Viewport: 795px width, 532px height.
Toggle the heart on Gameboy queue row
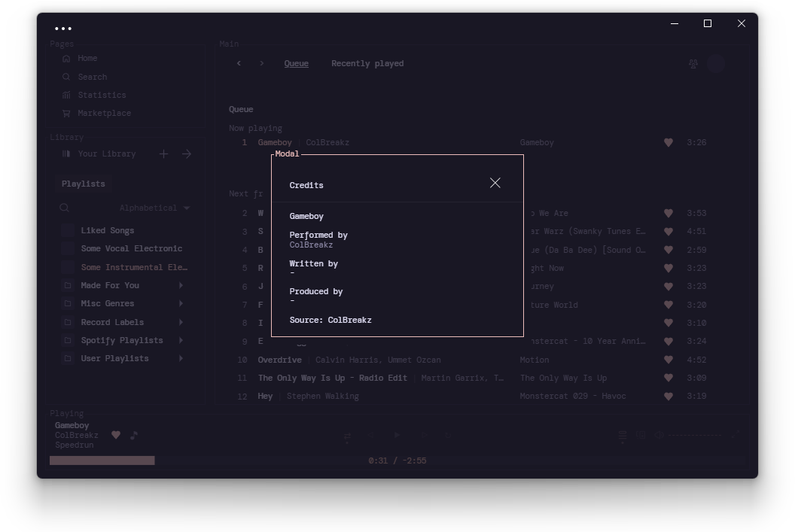[669, 143]
